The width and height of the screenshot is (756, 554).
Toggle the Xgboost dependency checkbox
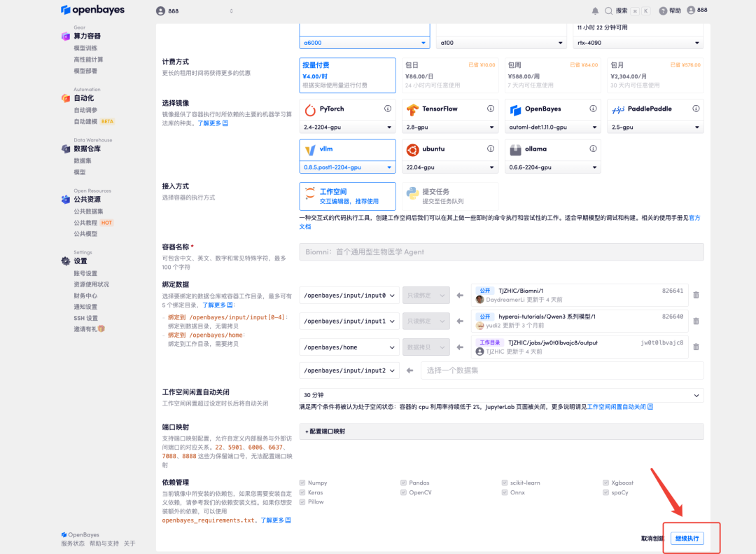click(605, 483)
